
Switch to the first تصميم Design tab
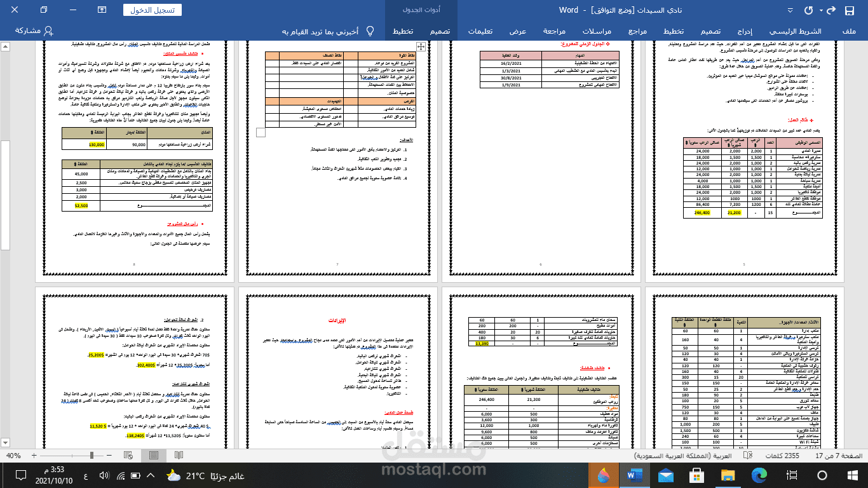[710, 31]
